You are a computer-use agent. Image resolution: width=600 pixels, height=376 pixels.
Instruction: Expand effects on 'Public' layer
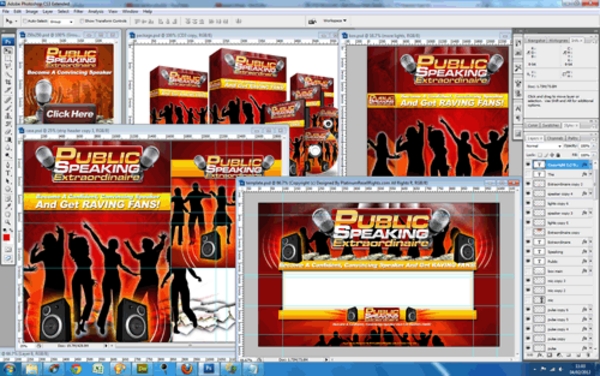coord(590,261)
